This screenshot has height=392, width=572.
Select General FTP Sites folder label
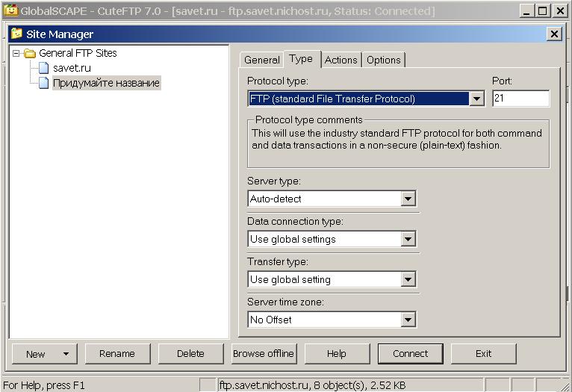point(78,53)
